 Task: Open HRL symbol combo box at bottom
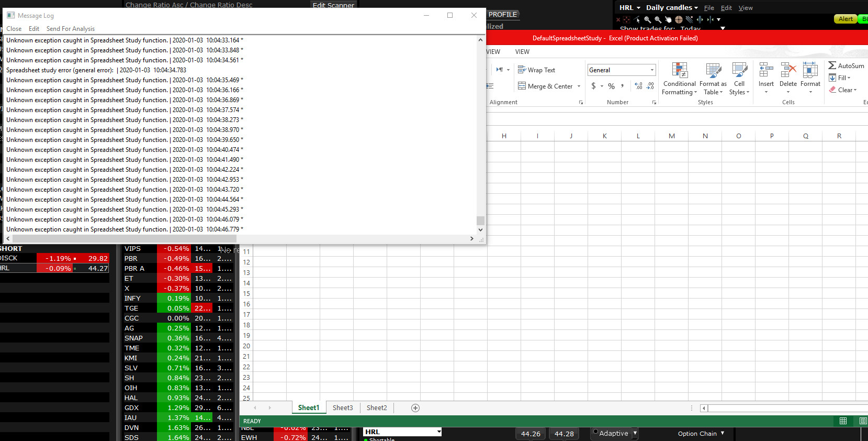coord(402,432)
